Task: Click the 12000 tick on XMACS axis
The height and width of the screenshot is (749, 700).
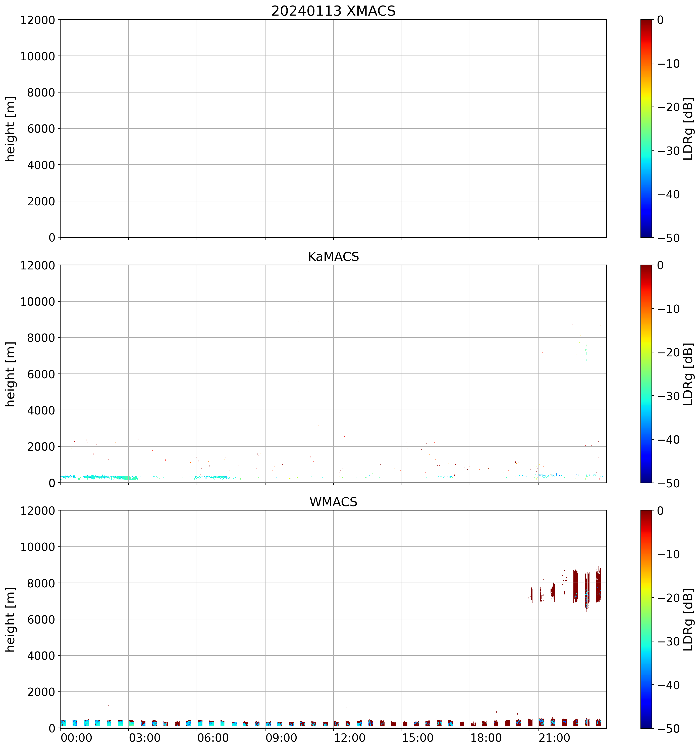Action: (38, 20)
